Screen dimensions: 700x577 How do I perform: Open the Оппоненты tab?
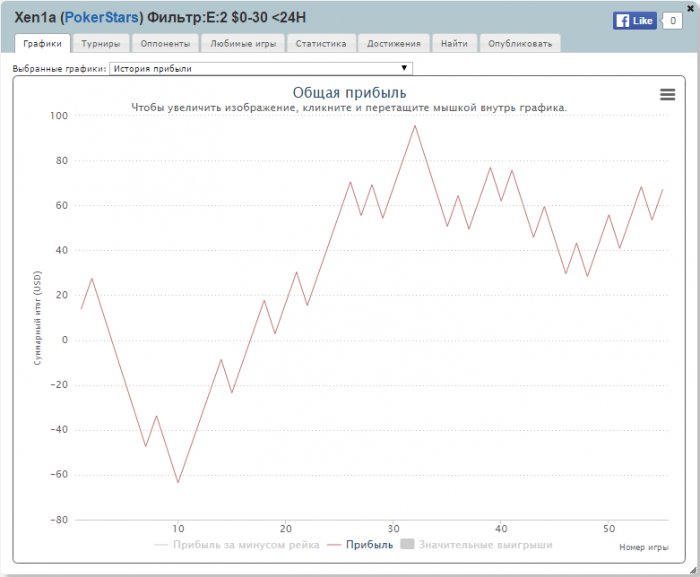click(166, 44)
